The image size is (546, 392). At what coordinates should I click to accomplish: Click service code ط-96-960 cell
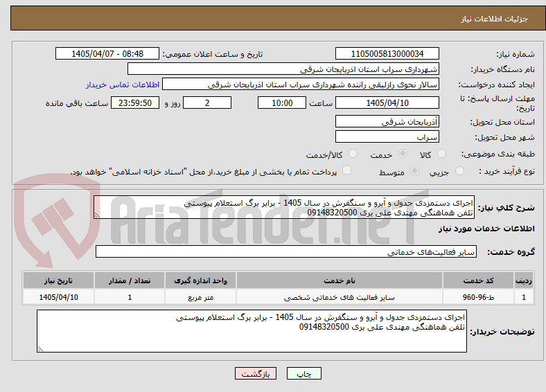(x=479, y=297)
